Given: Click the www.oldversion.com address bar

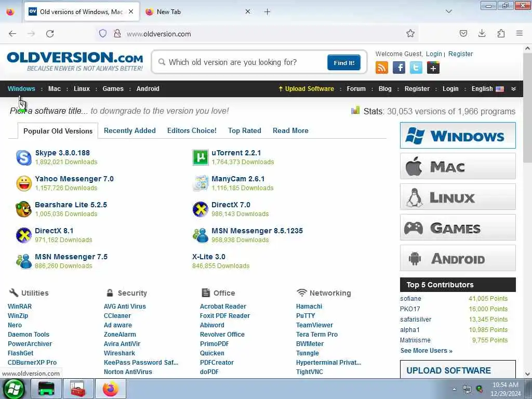Looking at the screenshot, I should tap(258, 34).
